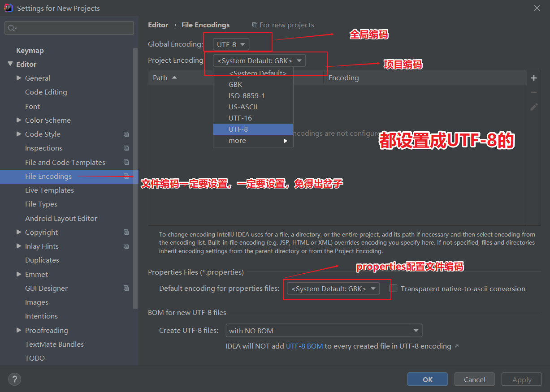
Task: Select Duplicates item
Action: click(x=42, y=260)
